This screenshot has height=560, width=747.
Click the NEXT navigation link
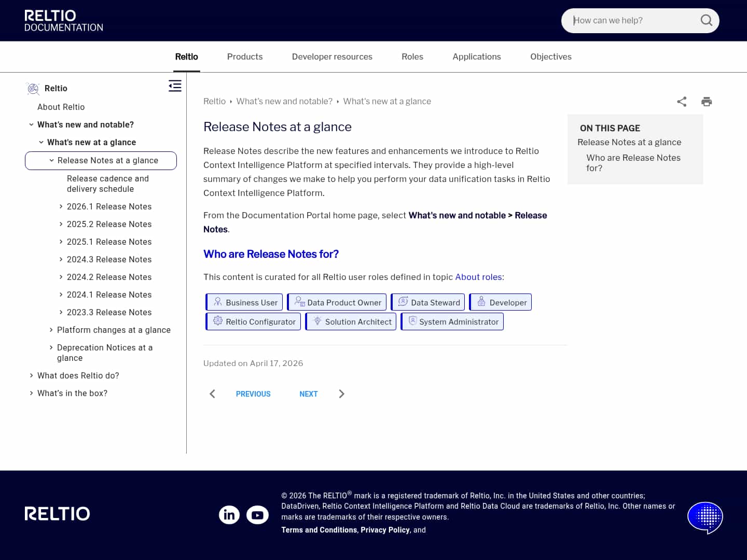[309, 394]
